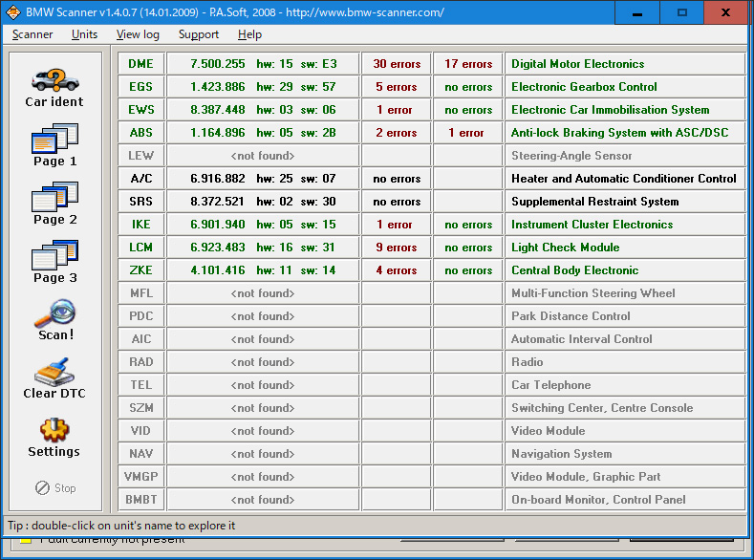
Task: Click A/C part number 6.916.882 cell
Action: (263, 179)
